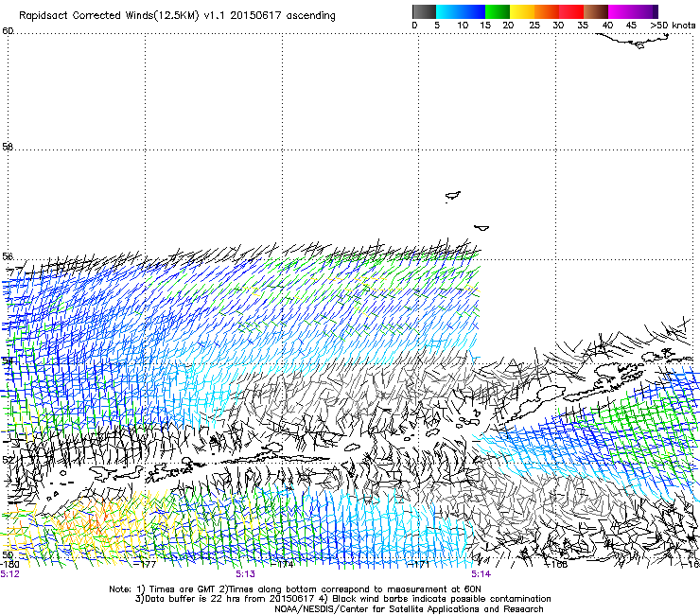The width and height of the screenshot is (700, 615).
Task: Click the latitude label '56'
Action: (x=8, y=256)
